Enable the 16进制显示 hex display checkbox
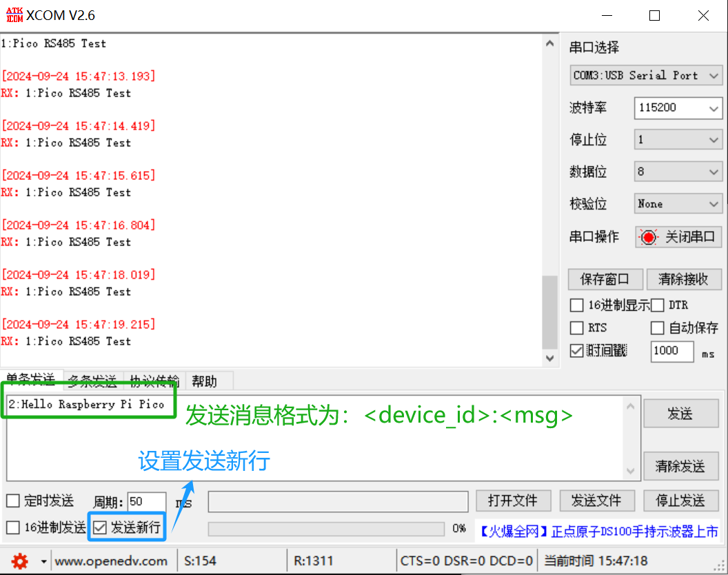Screen dimensions: 728x575 click(x=576, y=305)
